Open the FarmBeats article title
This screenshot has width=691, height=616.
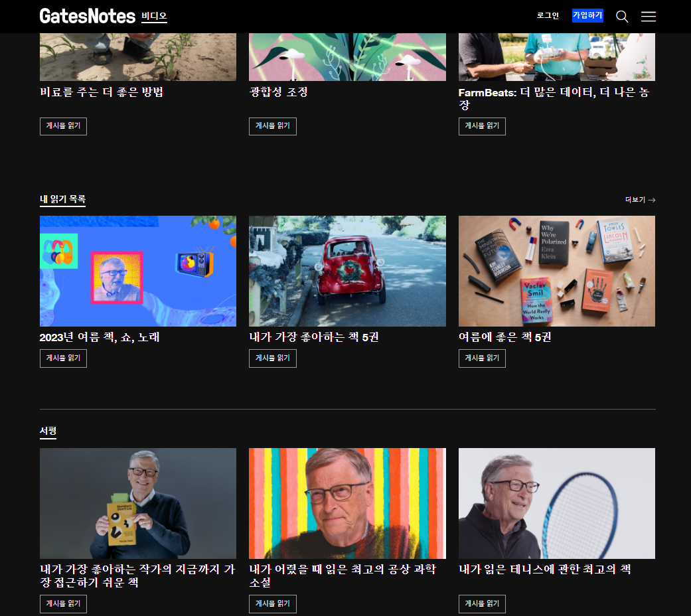pyautogui.click(x=553, y=98)
